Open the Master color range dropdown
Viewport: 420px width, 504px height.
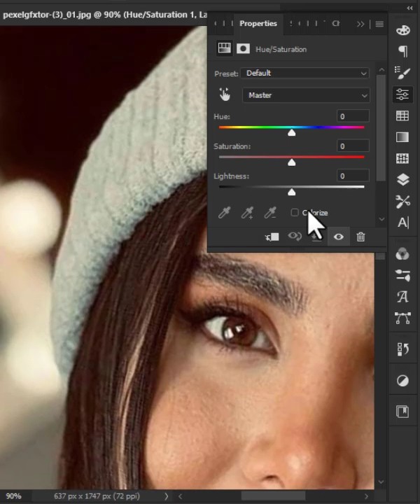click(306, 95)
